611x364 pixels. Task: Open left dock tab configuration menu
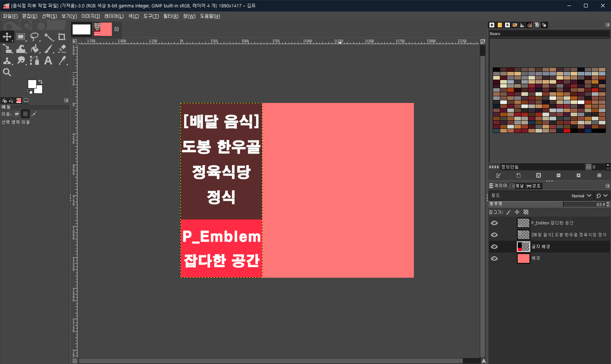66,100
